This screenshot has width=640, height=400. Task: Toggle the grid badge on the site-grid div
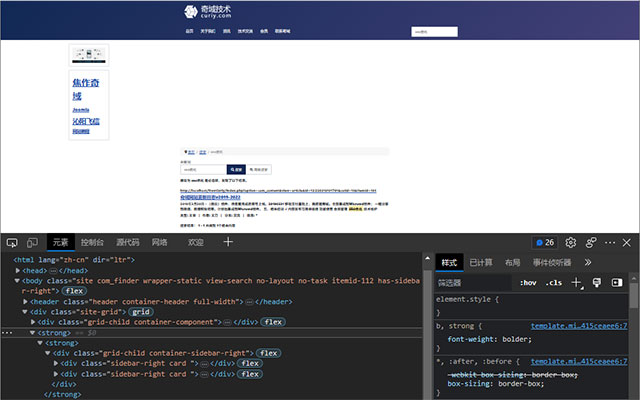click(x=141, y=312)
